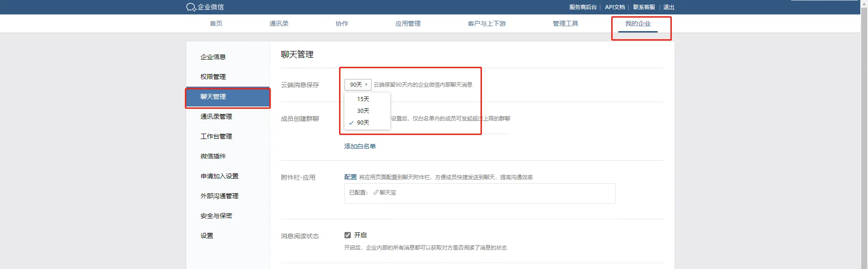Switch to the 协作 tab
The image size is (868, 269).
tap(342, 23)
